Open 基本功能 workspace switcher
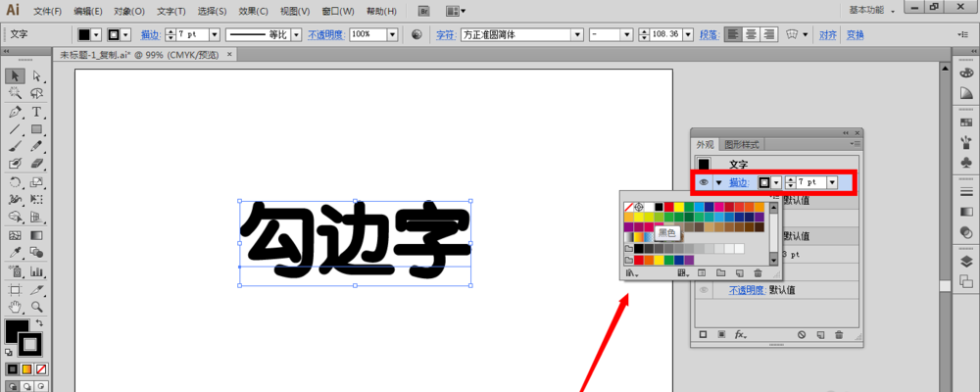Viewport: 980px width, 392px height. [x=872, y=11]
